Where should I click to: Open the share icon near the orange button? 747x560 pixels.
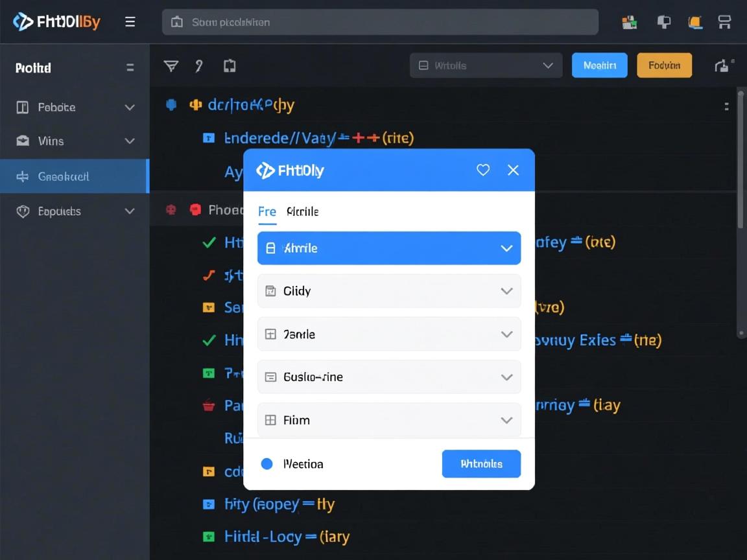(722, 65)
